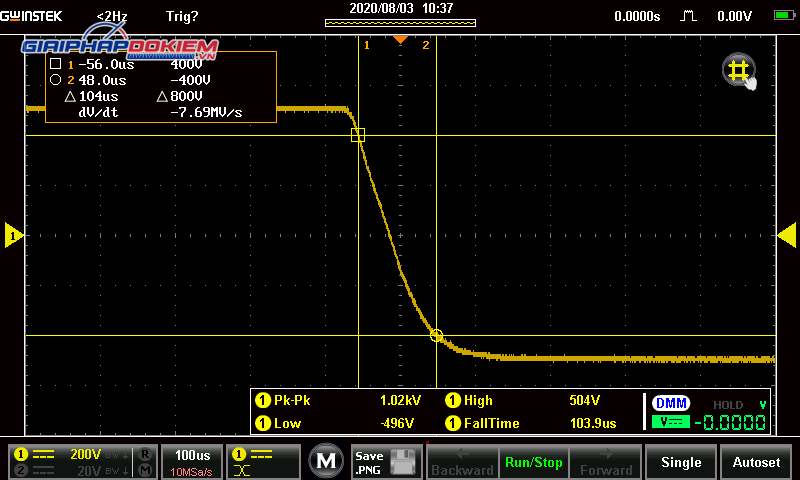The image size is (800, 480).
Task: Select the High 504V measurement
Action: pos(522,400)
